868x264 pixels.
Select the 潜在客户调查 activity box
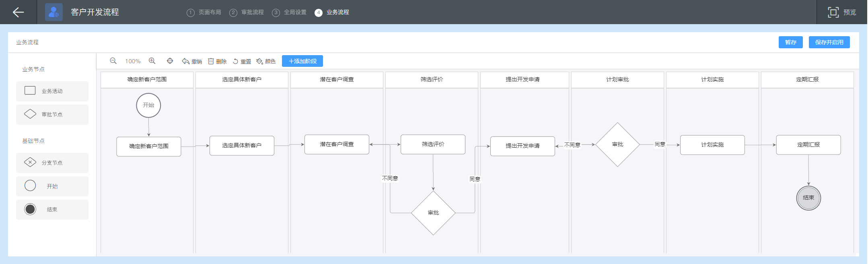tap(337, 144)
